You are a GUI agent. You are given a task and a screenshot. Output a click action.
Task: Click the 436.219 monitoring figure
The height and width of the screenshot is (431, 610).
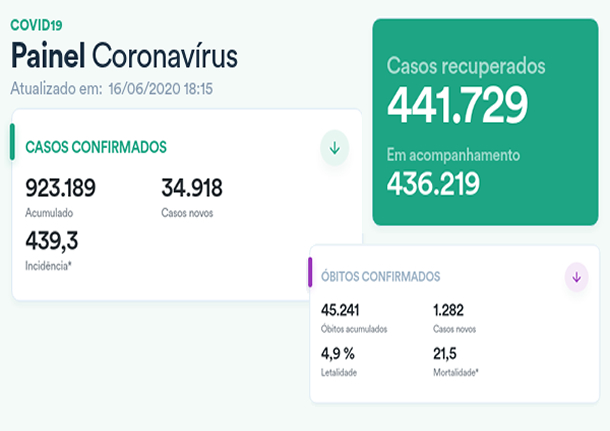tap(433, 183)
